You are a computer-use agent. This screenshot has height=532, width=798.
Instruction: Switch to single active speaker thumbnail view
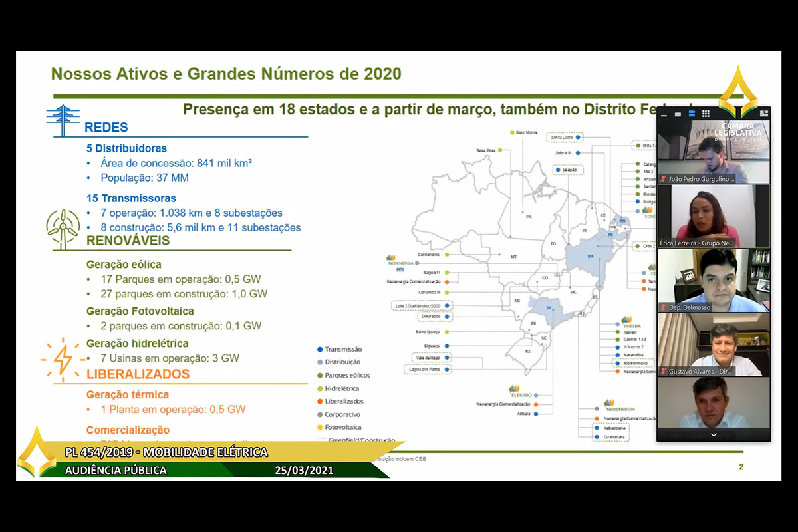pos(678,114)
